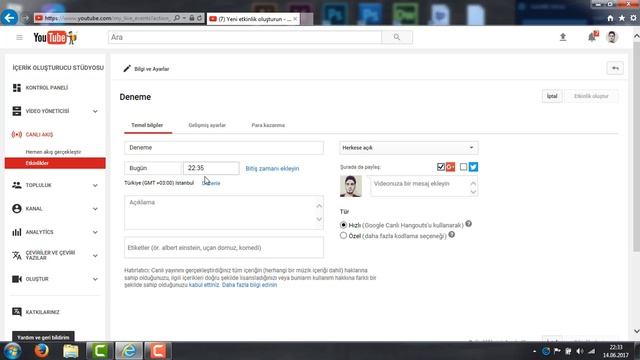Click the kabul ettiniz link
The width and height of the screenshot is (640, 360).
pyautogui.click(x=204, y=285)
